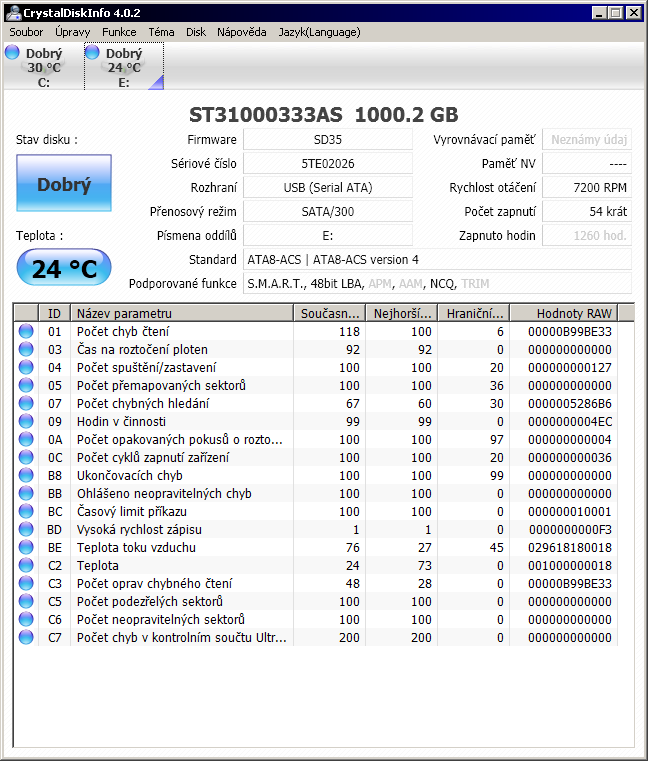Sort by the Nejhorší... column header
Viewport: 648px width, 761px height.
(x=402, y=314)
